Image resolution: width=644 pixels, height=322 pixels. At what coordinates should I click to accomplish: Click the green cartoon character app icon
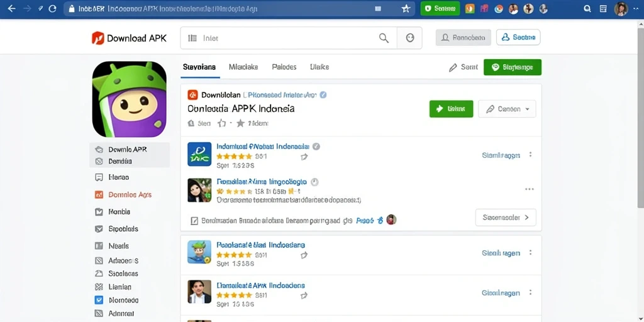199,252
